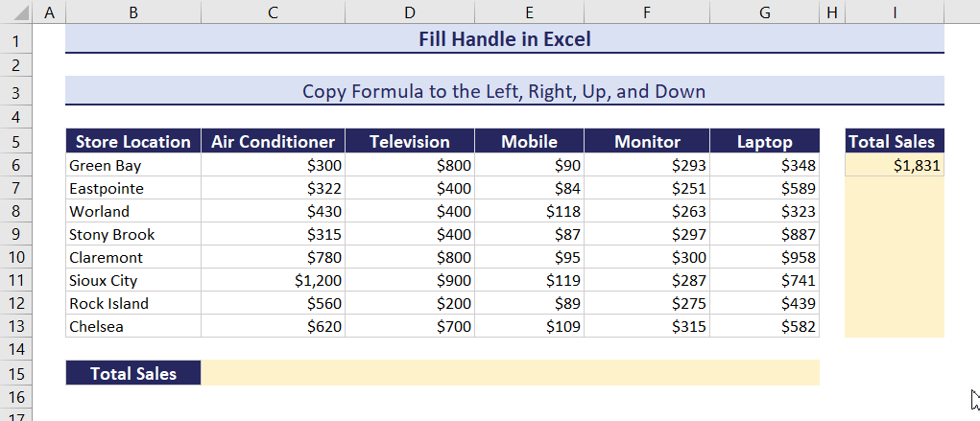The height and width of the screenshot is (421, 980).
Task: Click the Worland mobile value $118
Action: tap(529, 211)
